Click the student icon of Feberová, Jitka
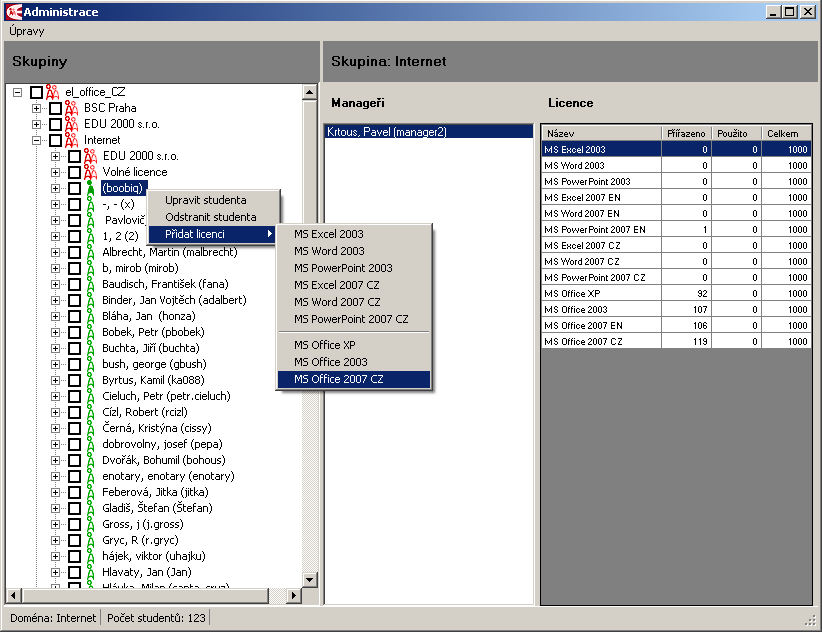Image resolution: width=822 pixels, height=632 pixels. pos(90,493)
